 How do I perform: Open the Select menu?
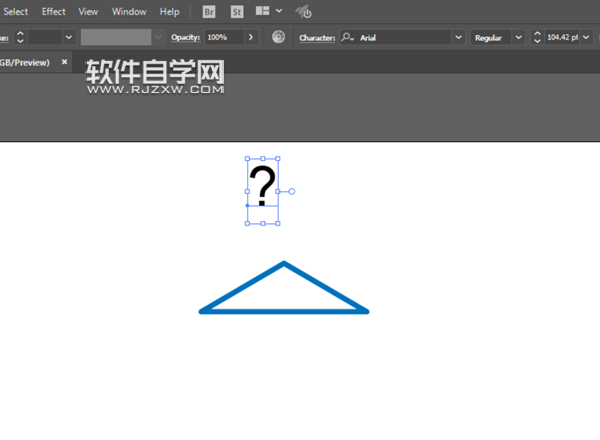point(16,12)
